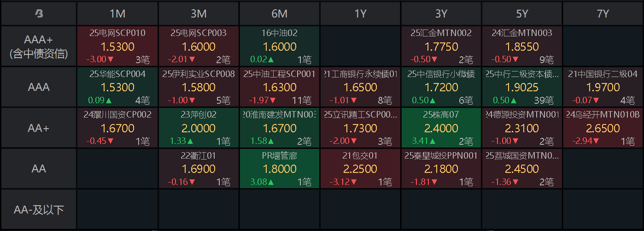Open bond 25华能SCP004
Image resolution: width=644 pixels, height=231 pixels.
pyautogui.click(x=117, y=74)
